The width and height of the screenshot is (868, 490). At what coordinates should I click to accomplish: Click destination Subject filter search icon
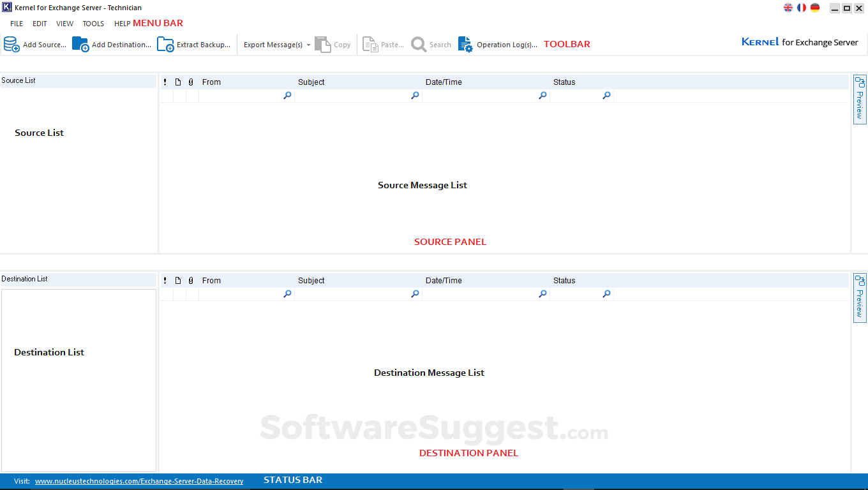click(415, 294)
